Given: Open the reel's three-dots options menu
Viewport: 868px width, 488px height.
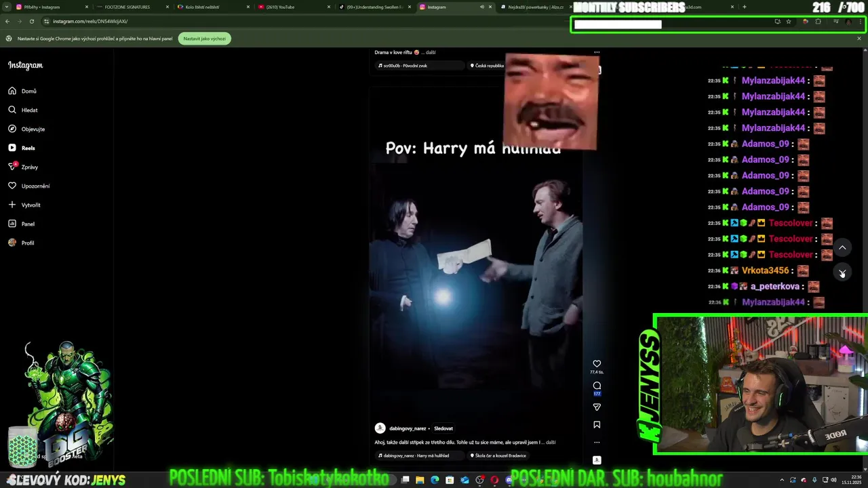Looking at the screenshot, I should click(x=597, y=442).
